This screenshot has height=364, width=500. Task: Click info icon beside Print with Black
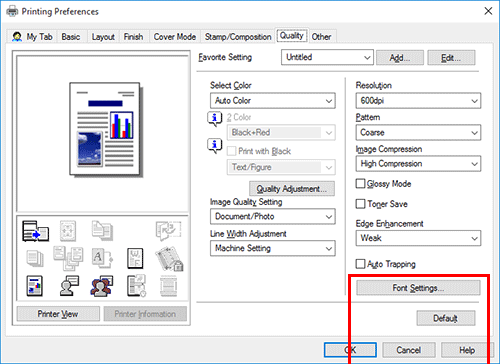coord(215,146)
